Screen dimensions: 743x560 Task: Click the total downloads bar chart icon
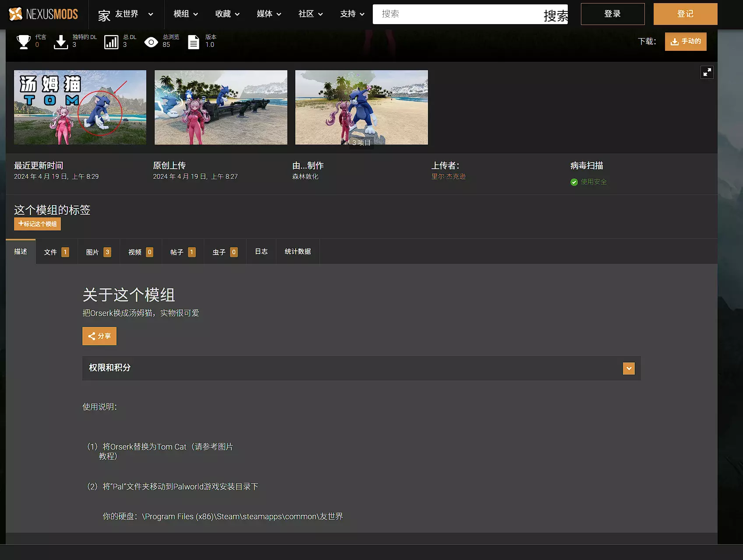(x=111, y=42)
